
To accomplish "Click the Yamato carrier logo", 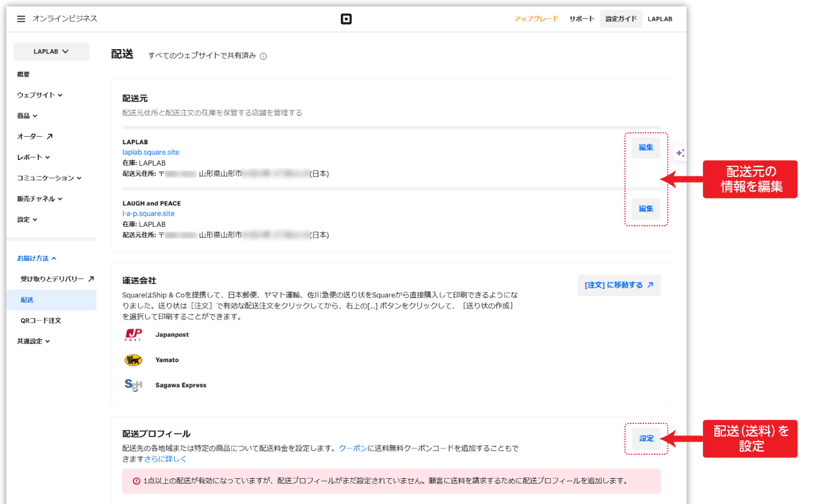I will pyautogui.click(x=133, y=360).
